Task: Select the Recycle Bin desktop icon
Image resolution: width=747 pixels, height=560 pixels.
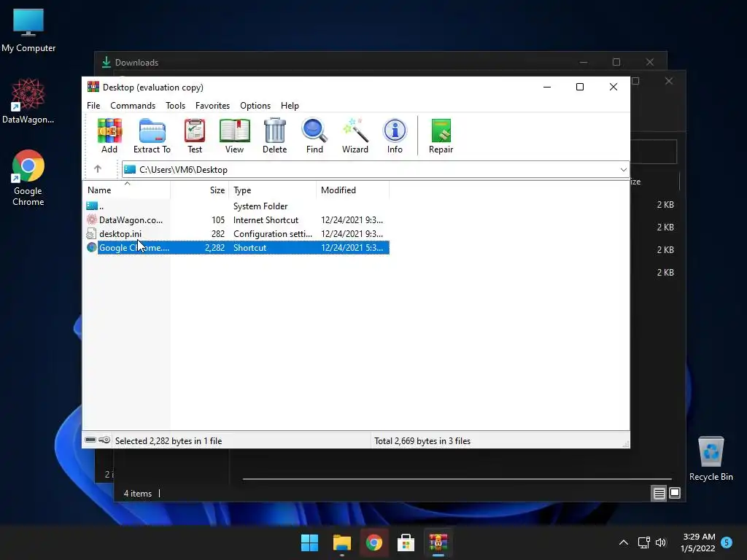Action: (711, 459)
